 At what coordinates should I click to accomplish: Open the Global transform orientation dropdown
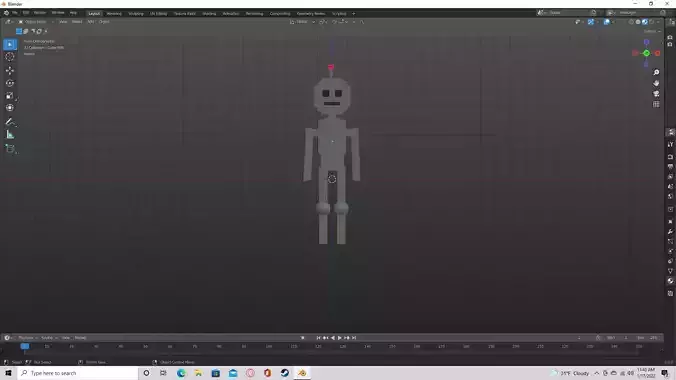tap(302, 22)
